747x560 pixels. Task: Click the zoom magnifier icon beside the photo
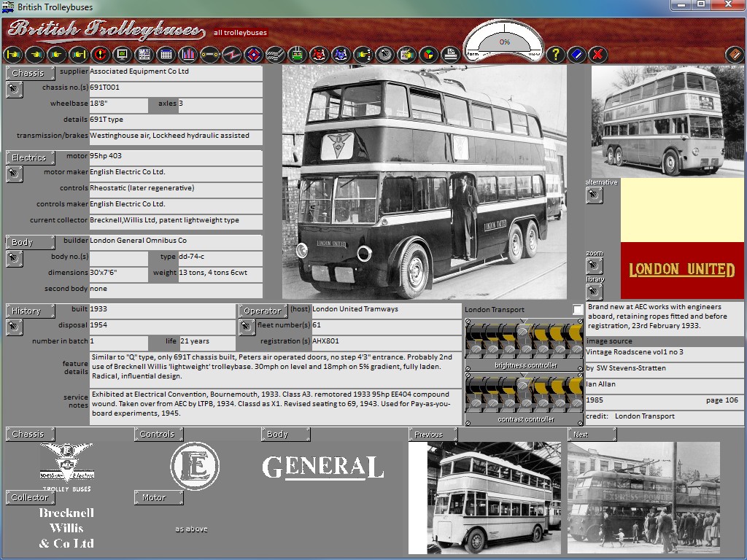[595, 265]
